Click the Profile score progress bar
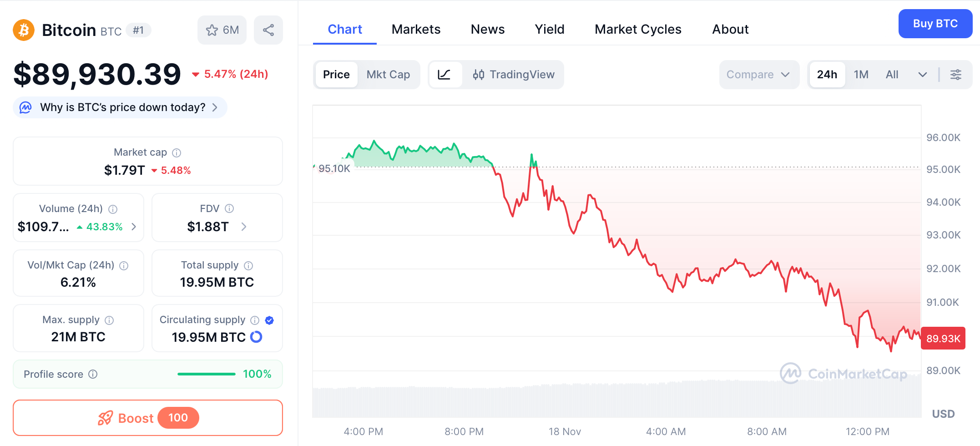980x446 pixels. coord(206,374)
